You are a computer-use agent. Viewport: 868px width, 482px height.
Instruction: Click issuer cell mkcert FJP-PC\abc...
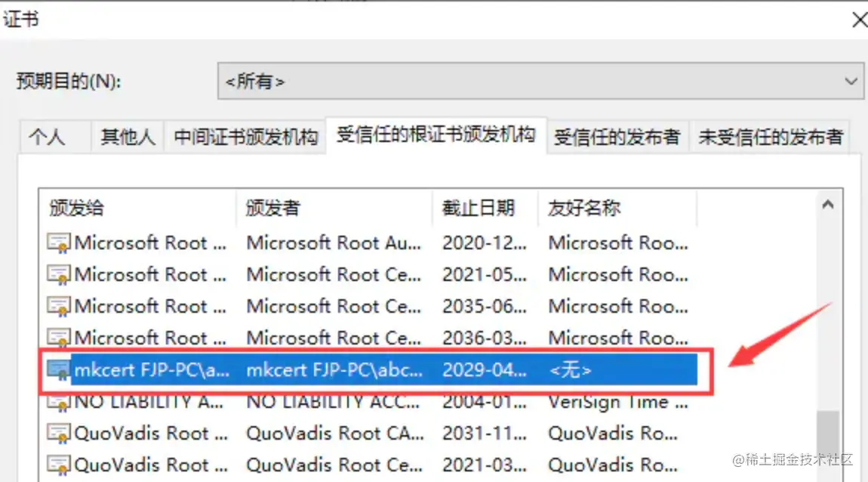(x=334, y=369)
